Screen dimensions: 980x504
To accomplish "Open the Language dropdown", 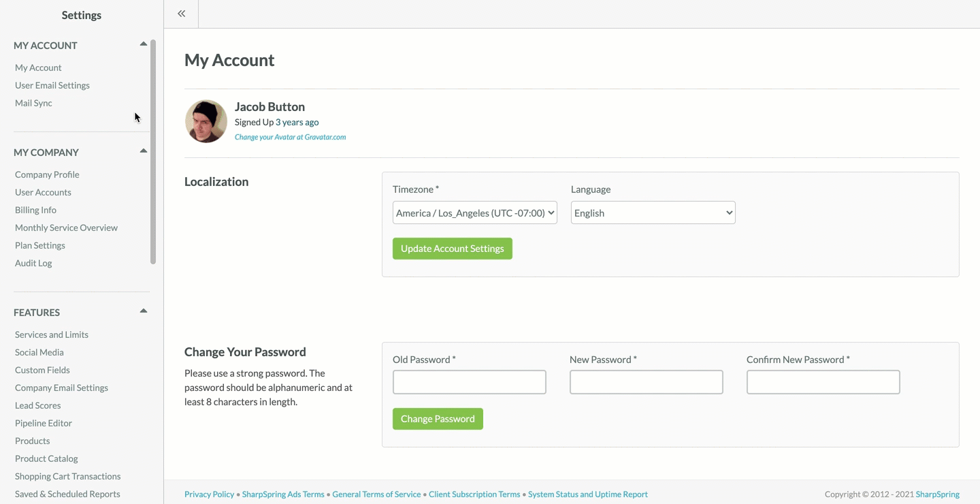I will click(653, 213).
